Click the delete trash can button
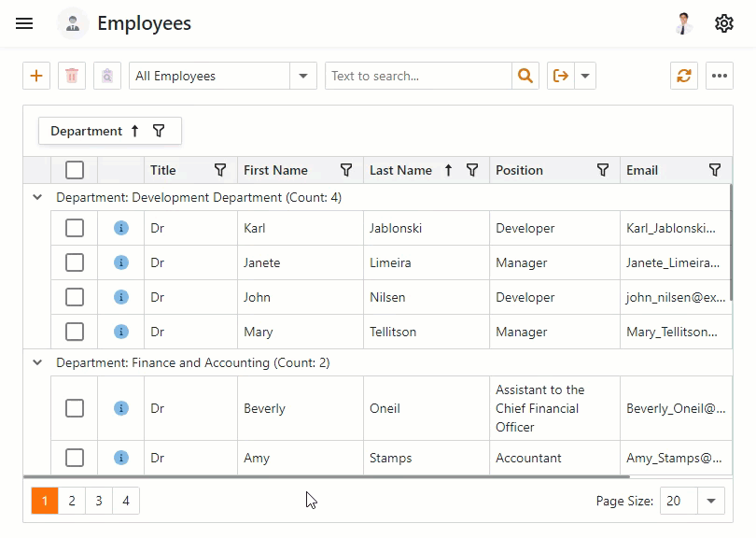 tap(72, 76)
